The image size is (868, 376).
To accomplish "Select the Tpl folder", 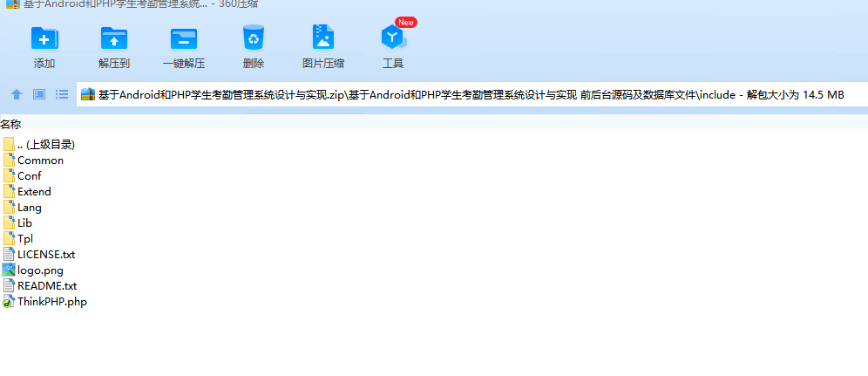I will point(18,239).
